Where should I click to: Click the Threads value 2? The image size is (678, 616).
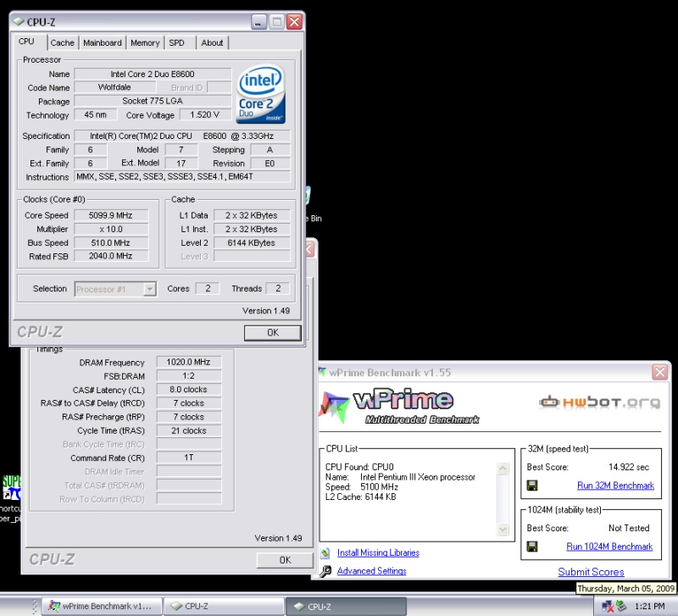pos(278,288)
